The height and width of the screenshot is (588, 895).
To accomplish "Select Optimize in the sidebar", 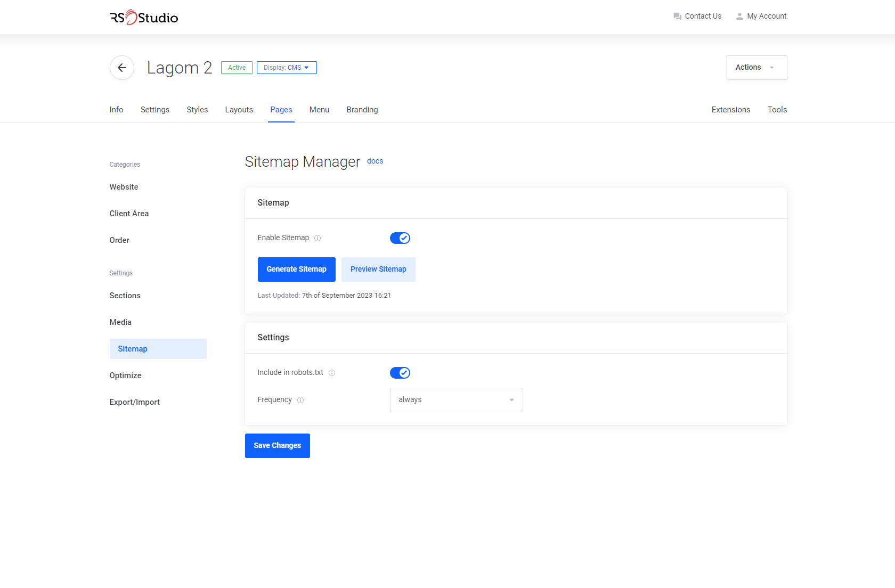I will tap(126, 375).
